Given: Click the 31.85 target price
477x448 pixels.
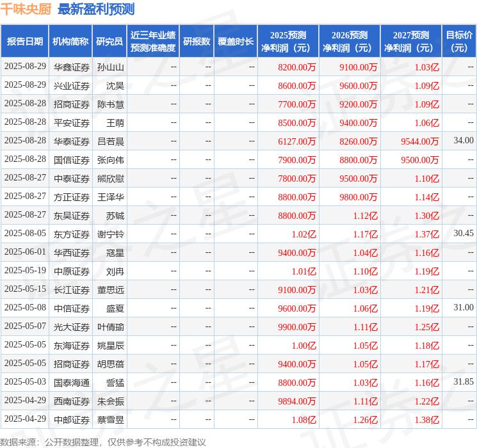Looking at the screenshot, I should (464, 381).
